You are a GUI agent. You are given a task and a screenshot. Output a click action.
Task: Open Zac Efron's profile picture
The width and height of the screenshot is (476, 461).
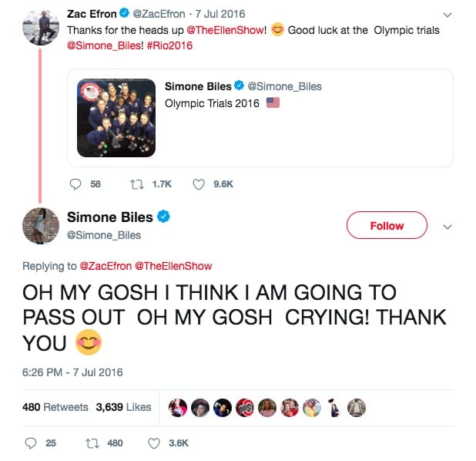41,27
